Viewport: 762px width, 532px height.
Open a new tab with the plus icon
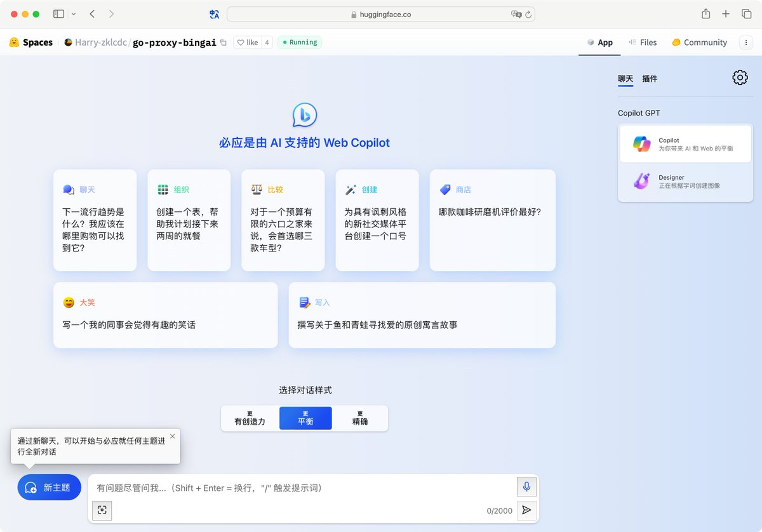coord(726,14)
